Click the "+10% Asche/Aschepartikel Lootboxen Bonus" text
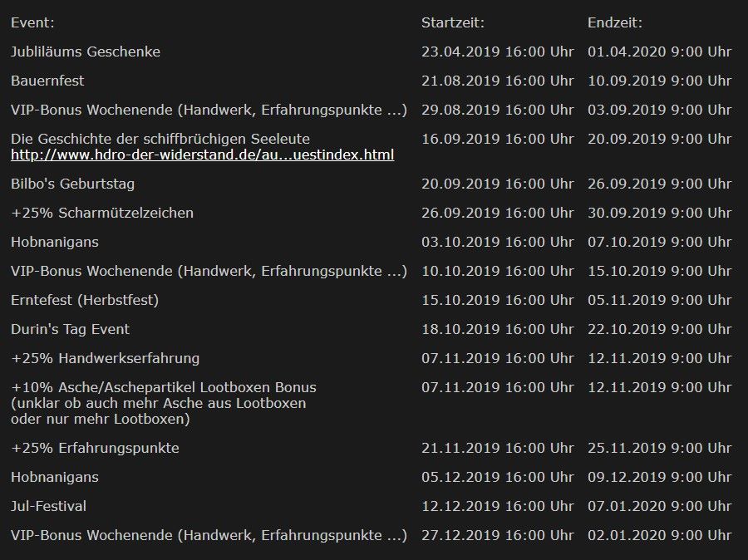 click(164, 387)
